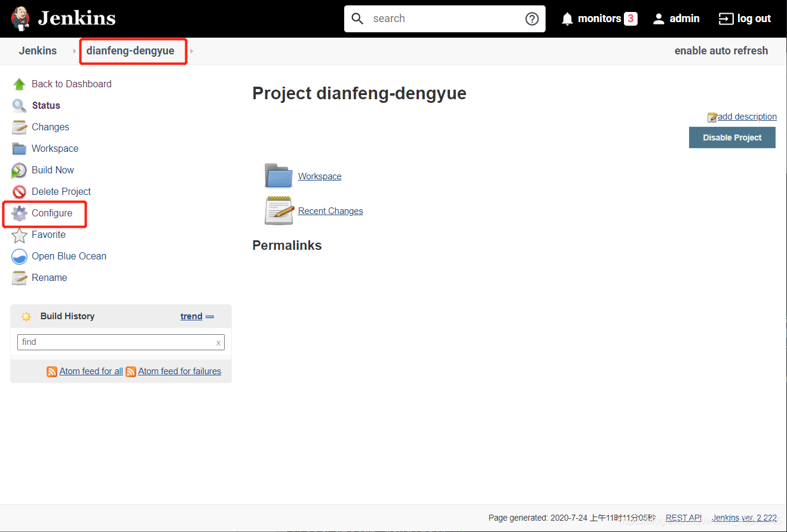Focus the top search input field
Screen dimensions: 787x532
(x=445, y=19)
